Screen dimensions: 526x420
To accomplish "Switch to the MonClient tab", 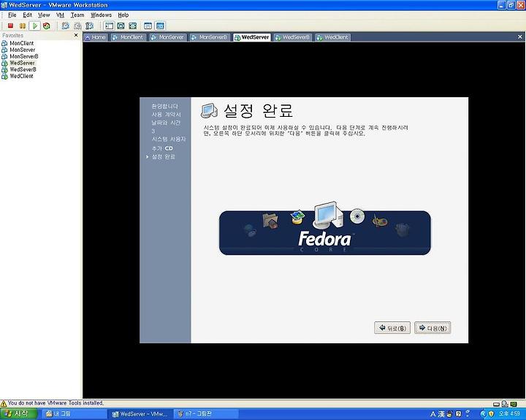I will 128,37.
